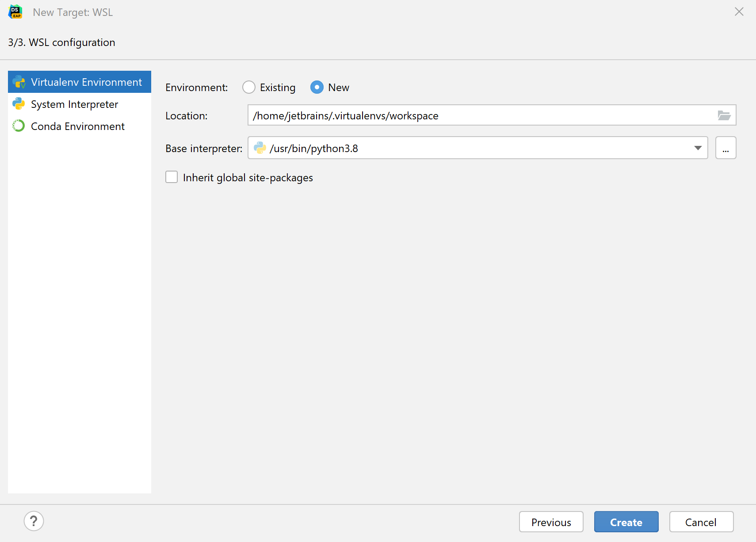This screenshot has height=542, width=756.
Task: Select the New environment radio button
Action: 317,87
